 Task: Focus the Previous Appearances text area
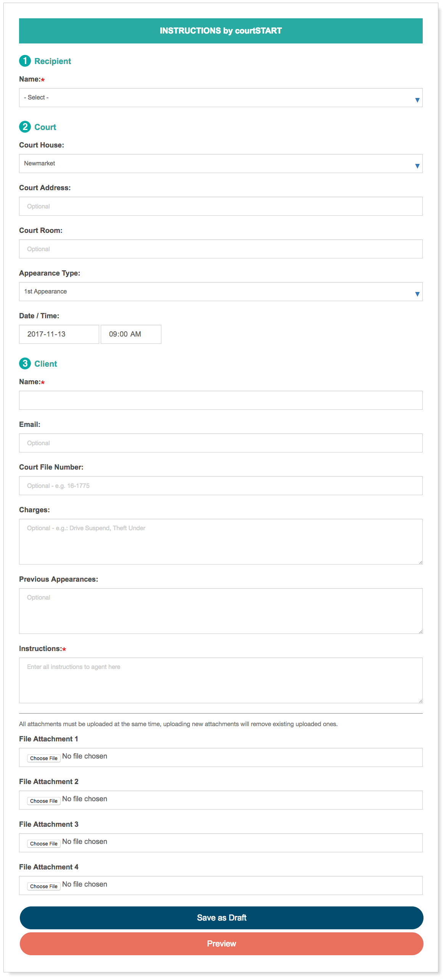coord(221,611)
